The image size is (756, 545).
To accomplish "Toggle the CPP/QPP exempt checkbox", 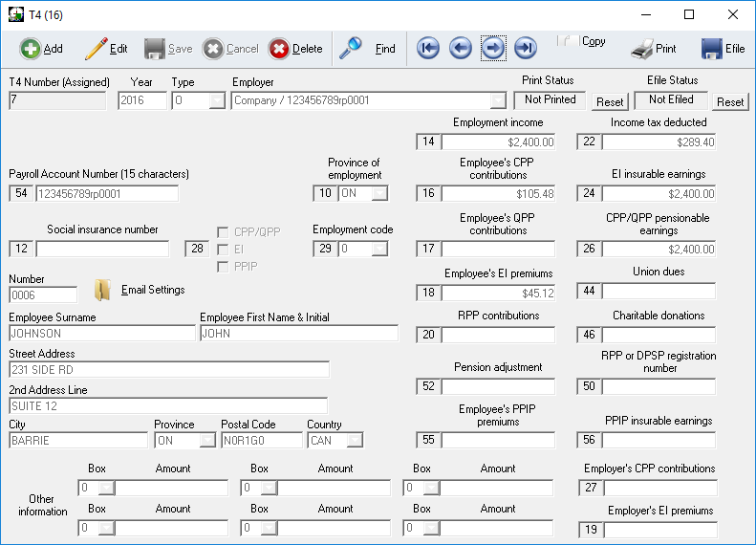I will (x=223, y=231).
